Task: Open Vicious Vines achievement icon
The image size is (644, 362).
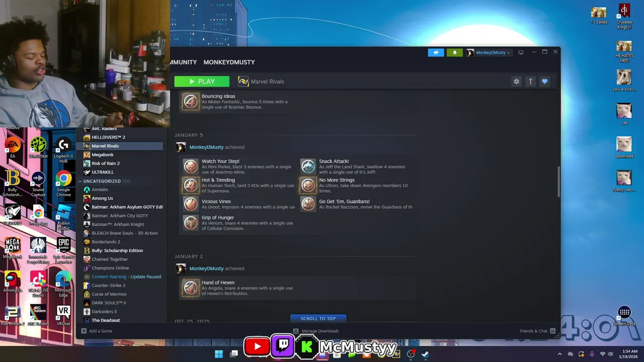Action: tap(191, 204)
